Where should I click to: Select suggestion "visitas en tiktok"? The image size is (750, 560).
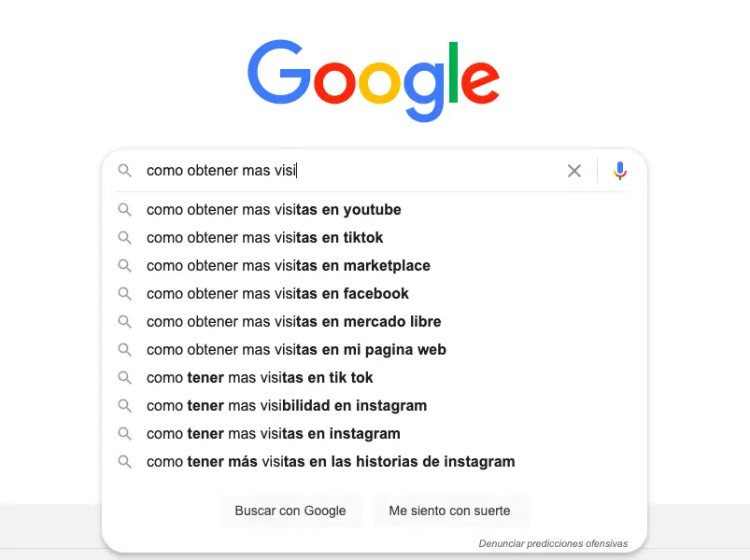(264, 238)
